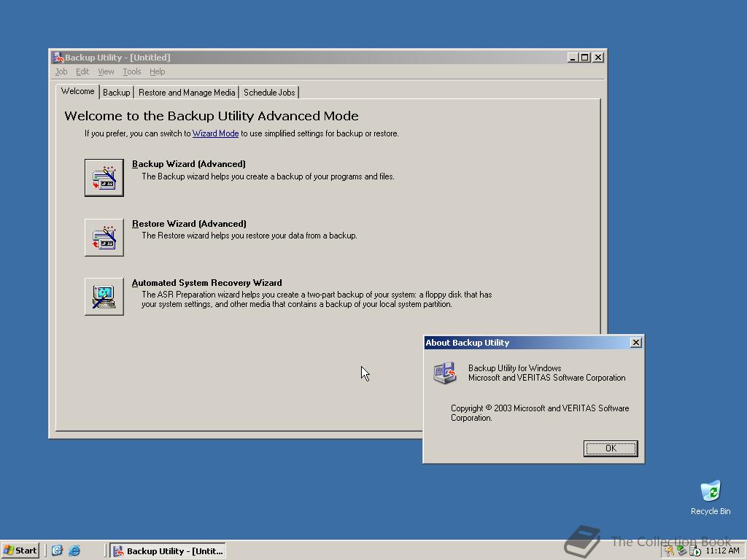
Task: Click the 'Backup Wizard (Advanced)' heading
Action: coord(189,164)
